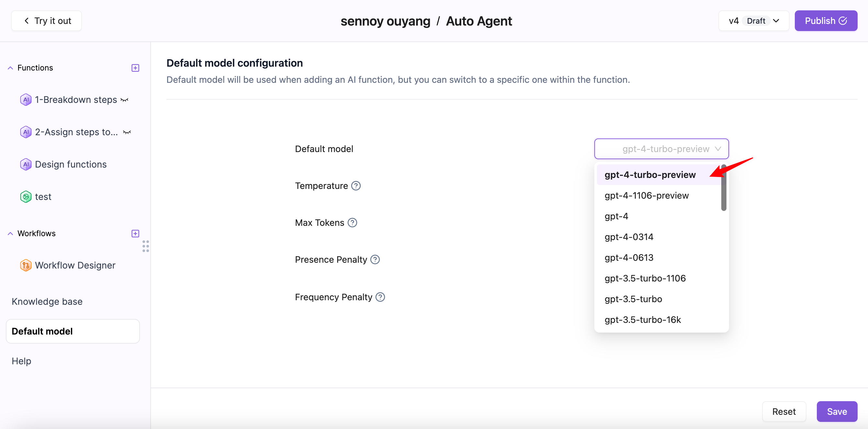Click the Frequency Penalty help icon
Screen dimensions: 868x429
tap(380, 297)
